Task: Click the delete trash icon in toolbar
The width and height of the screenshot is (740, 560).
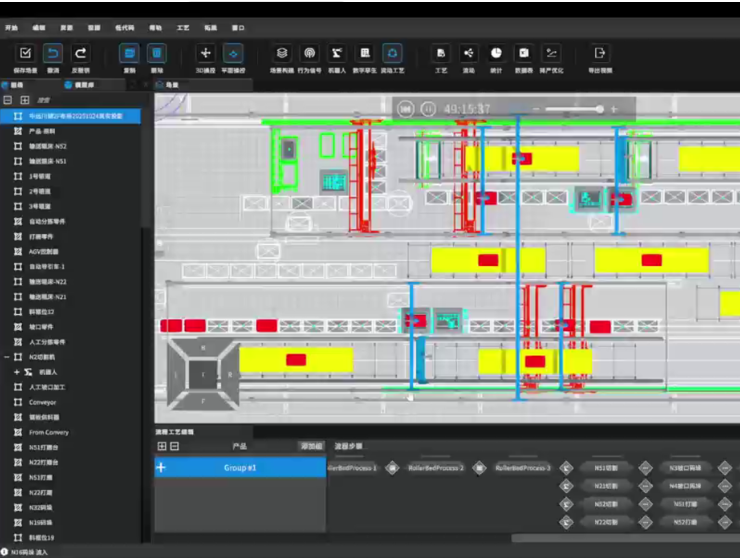Action: point(157,53)
